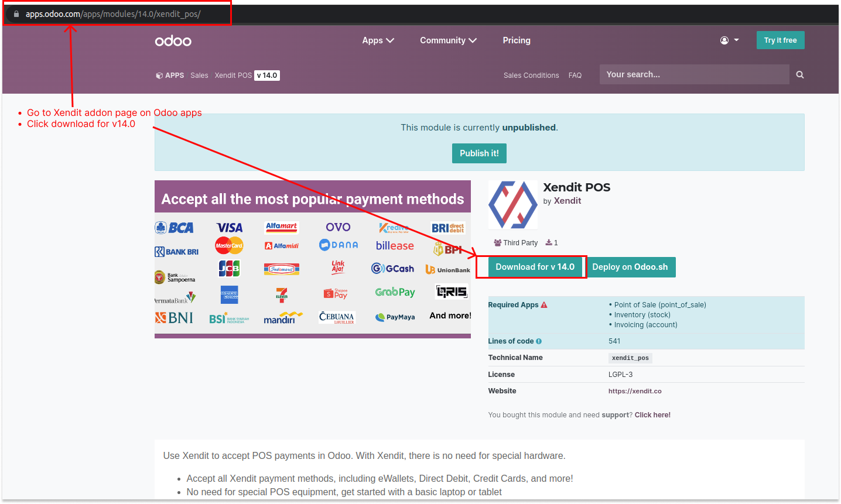Image resolution: width=841 pixels, height=504 pixels.
Task: Click the LGPL-3 license value
Action: [x=621, y=375]
